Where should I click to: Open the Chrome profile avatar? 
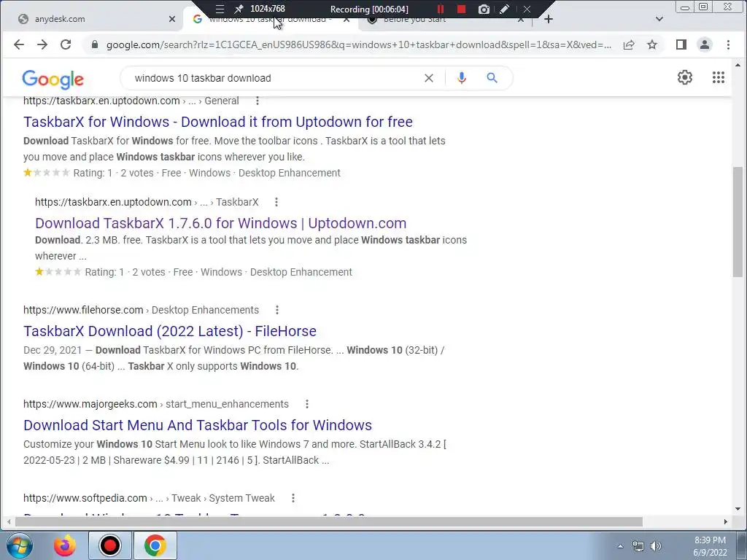click(704, 44)
